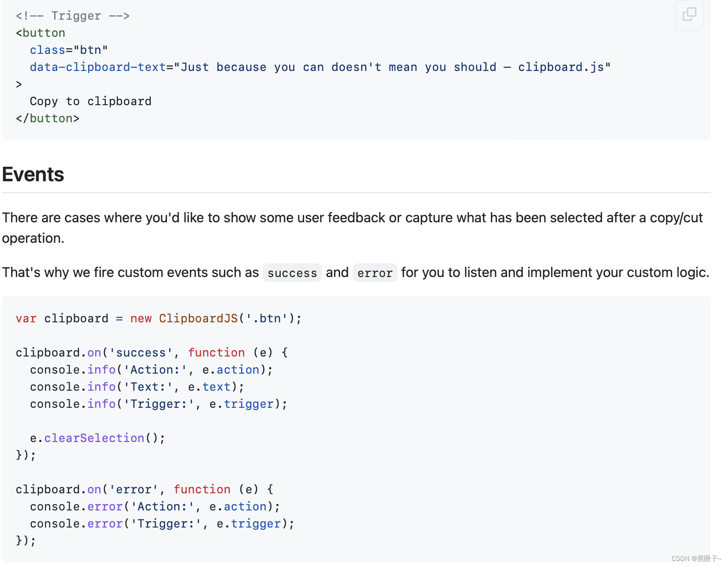Click the console.info('Text:' line
The height and width of the screenshot is (566, 728).
[137, 387]
